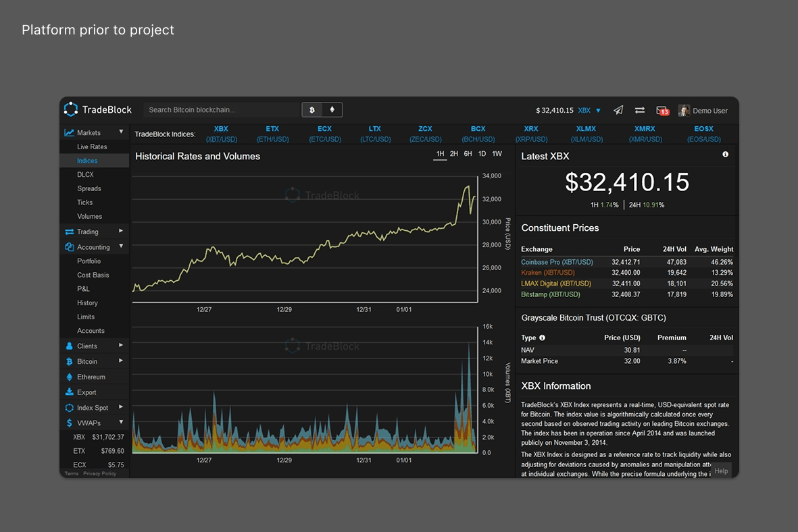Open the transfer arrows icon in header

(x=640, y=110)
